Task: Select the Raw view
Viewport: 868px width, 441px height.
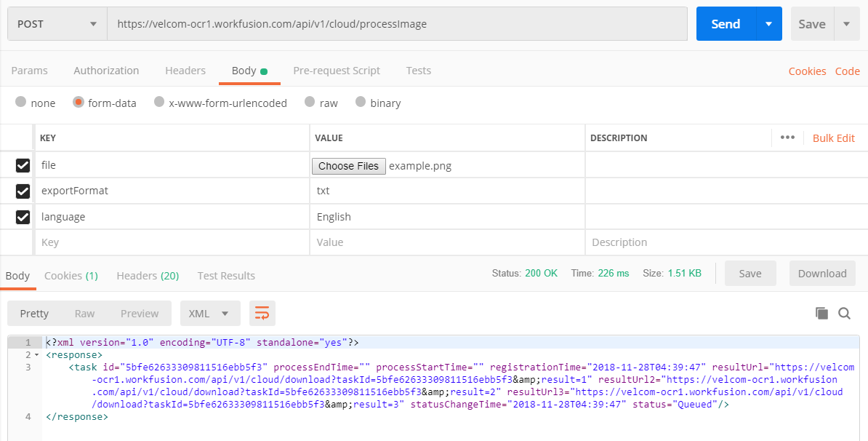Action: pos(85,314)
